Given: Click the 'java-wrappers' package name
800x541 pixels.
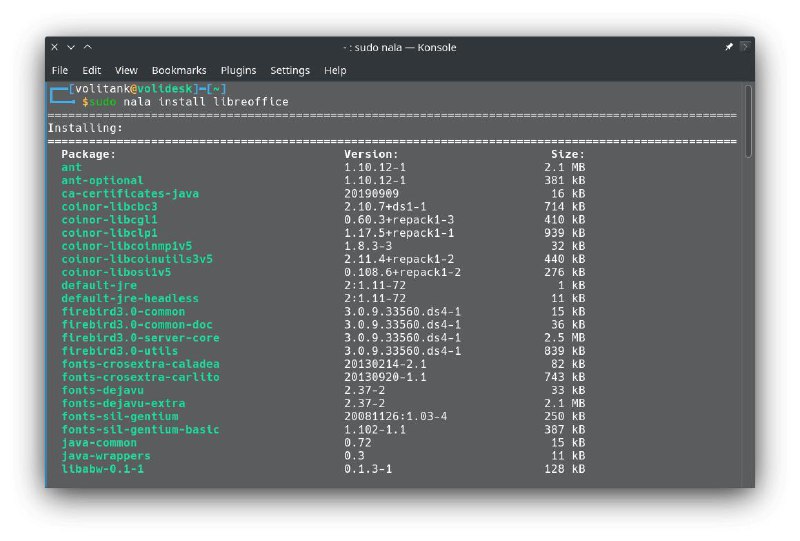Looking at the screenshot, I should (x=106, y=456).
